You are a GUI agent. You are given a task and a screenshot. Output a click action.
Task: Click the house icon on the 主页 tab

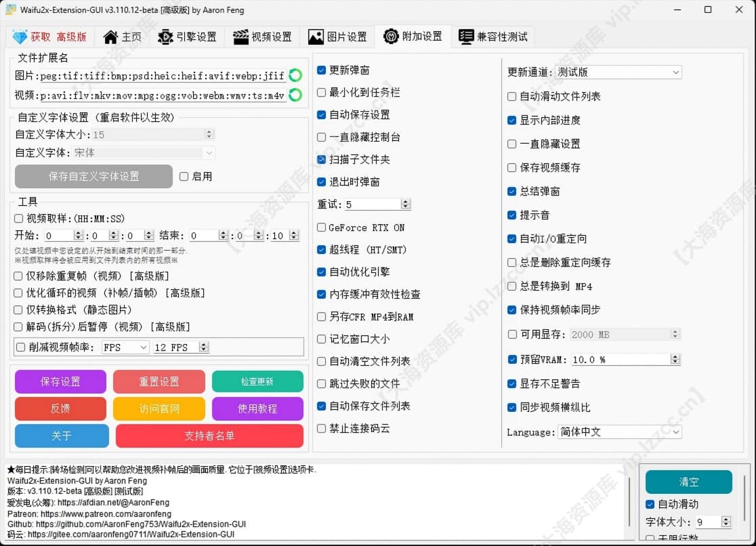[x=110, y=37]
